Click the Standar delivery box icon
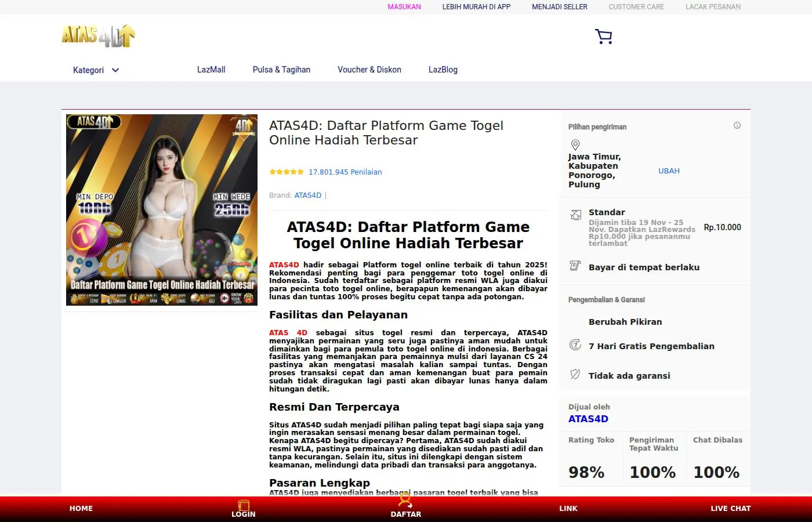The width and height of the screenshot is (812, 522). 575,215
